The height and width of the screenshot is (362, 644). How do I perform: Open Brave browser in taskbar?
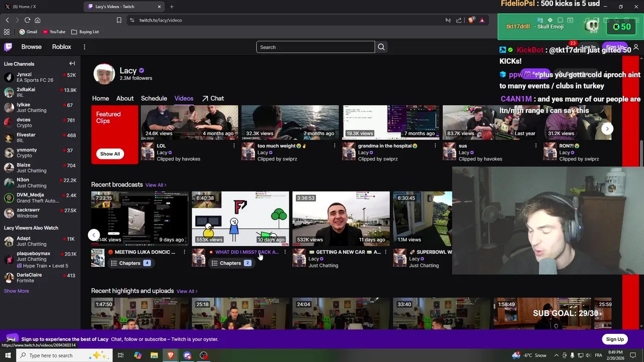(x=171, y=355)
